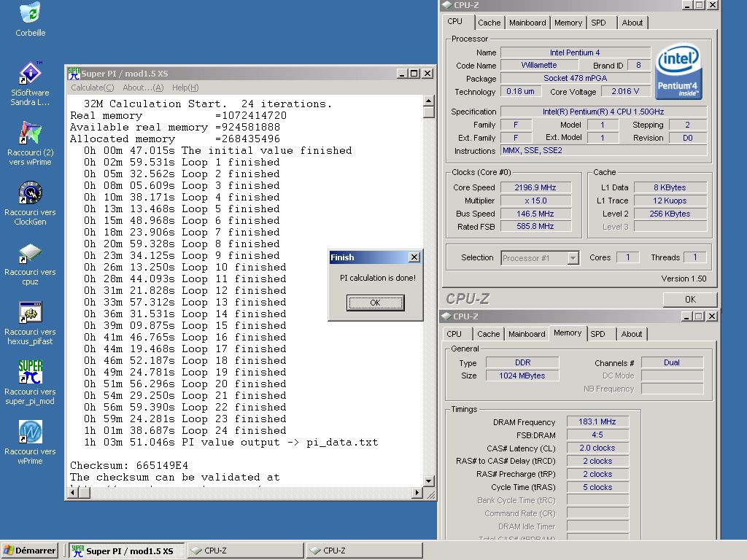Click the Multiplier x 15.0 value
Screen dimensions: 747x560
click(535, 201)
